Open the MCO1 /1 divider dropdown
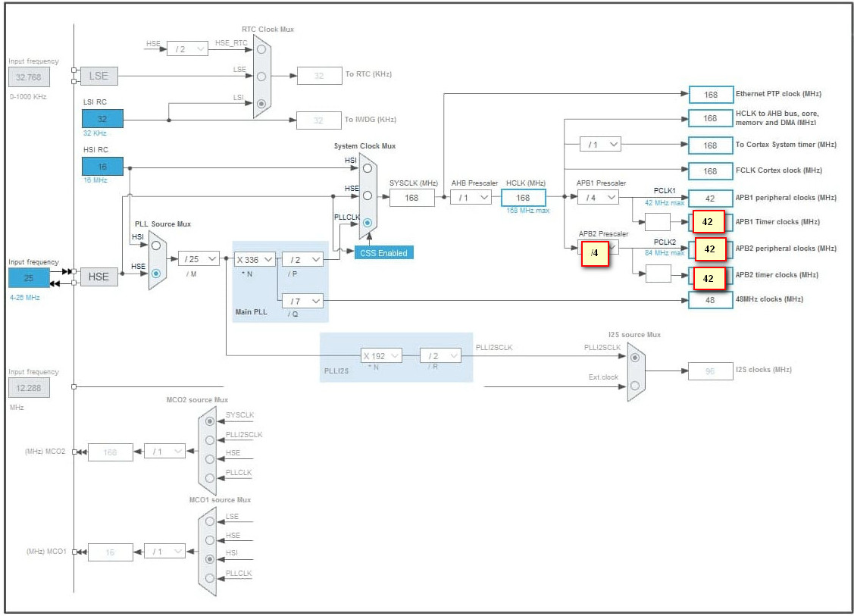Viewport: 854px width, 616px height. coord(164,552)
